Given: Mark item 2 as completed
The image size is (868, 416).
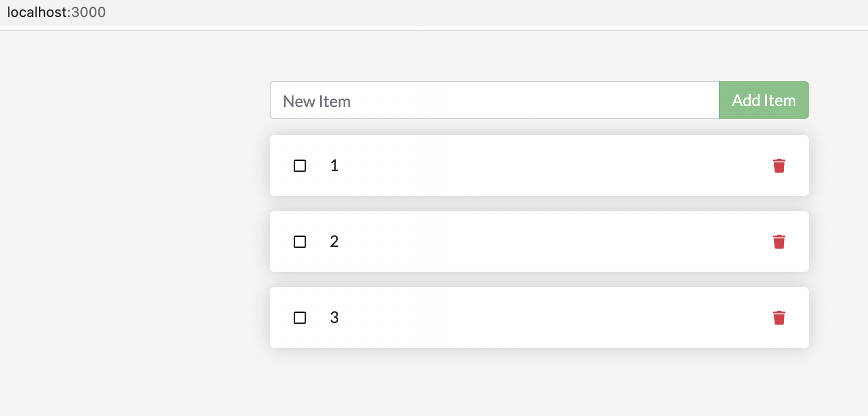Looking at the screenshot, I should pos(300,241).
